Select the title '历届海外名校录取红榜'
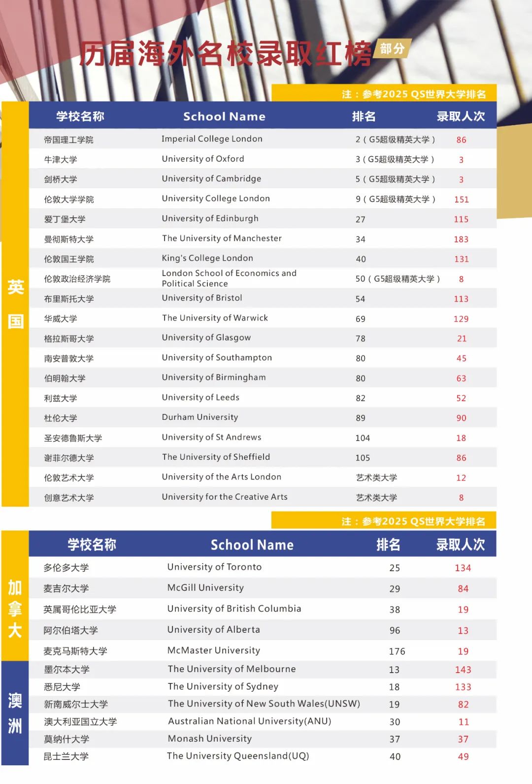 tap(226, 54)
